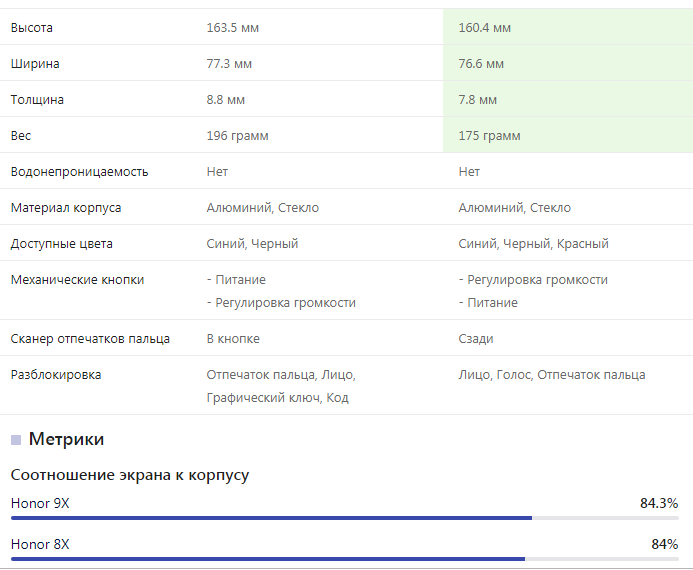Viewport: 693px width, 570px height.
Task: Select the Доступные цвета row label
Action: pyautogui.click(x=61, y=243)
